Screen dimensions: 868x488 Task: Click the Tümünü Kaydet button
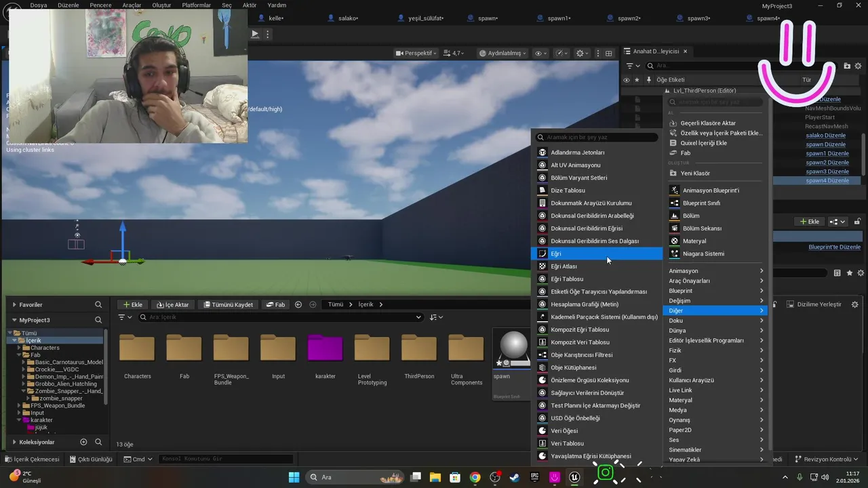228,304
